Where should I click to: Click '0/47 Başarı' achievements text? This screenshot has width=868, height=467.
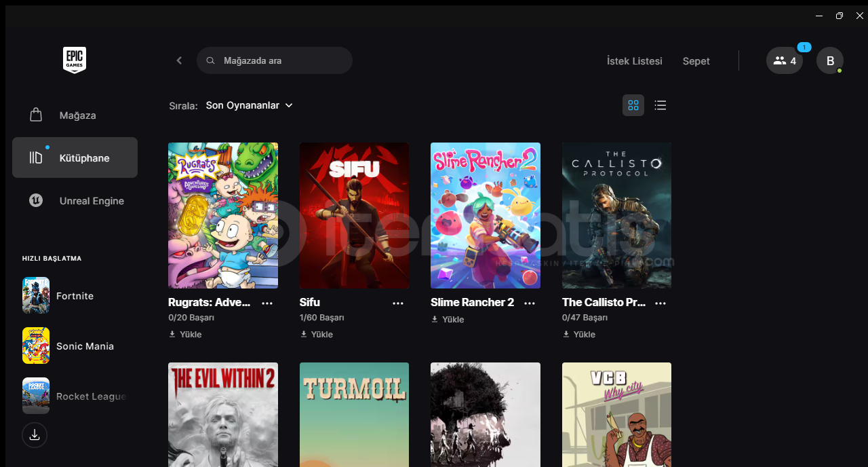click(585, 318)
